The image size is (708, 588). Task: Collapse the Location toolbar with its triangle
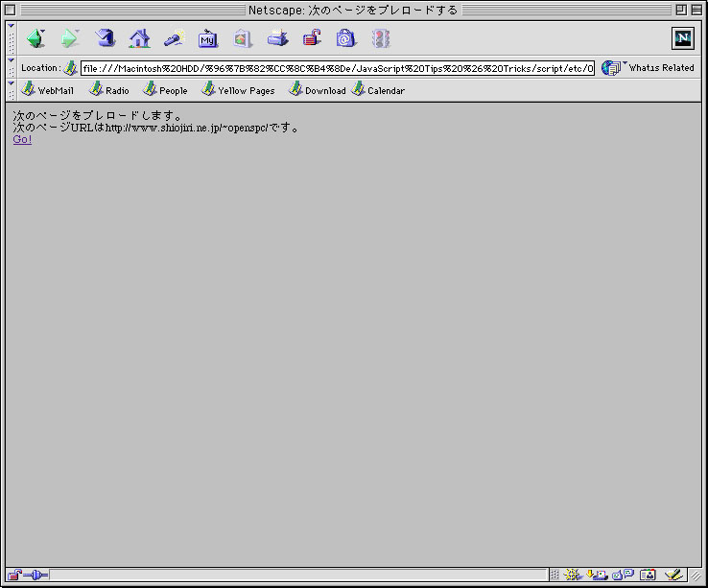coord(11,60)
